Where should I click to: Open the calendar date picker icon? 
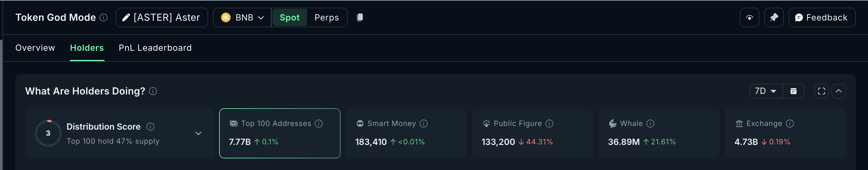click(793, 91)
